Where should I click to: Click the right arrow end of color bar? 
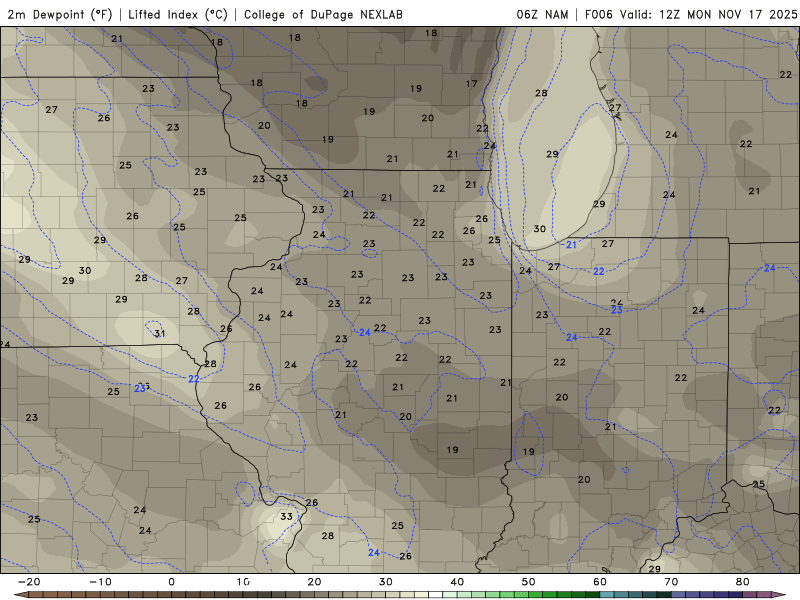779,595
